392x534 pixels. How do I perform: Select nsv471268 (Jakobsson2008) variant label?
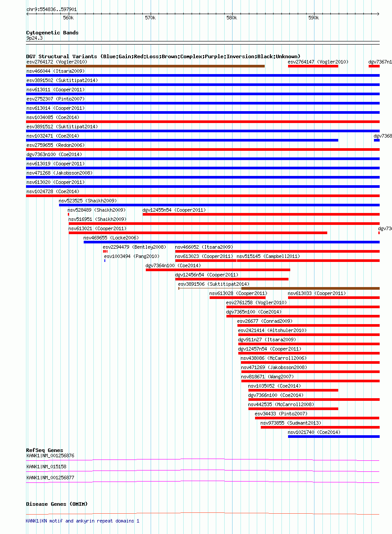59,173
